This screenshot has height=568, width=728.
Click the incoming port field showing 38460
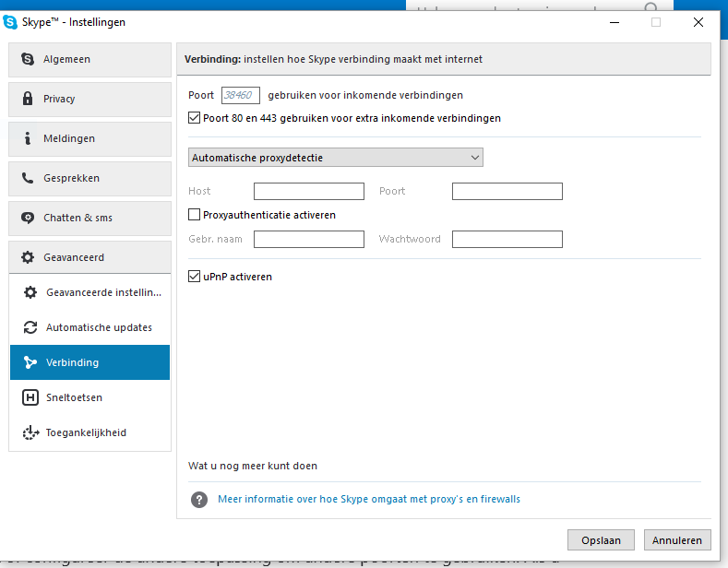(241, 95)
